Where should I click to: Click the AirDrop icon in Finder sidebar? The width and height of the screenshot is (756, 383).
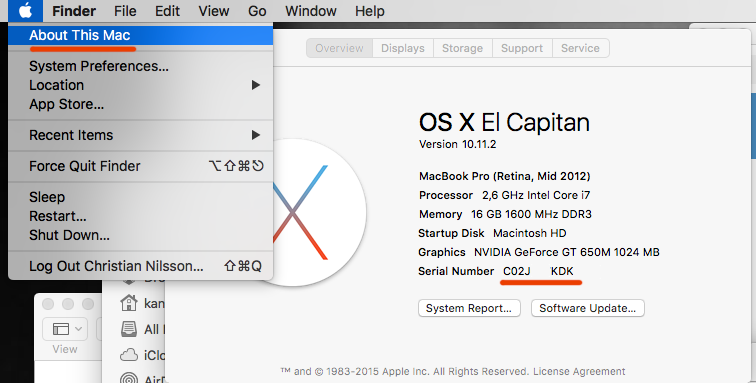pos(129,378)
